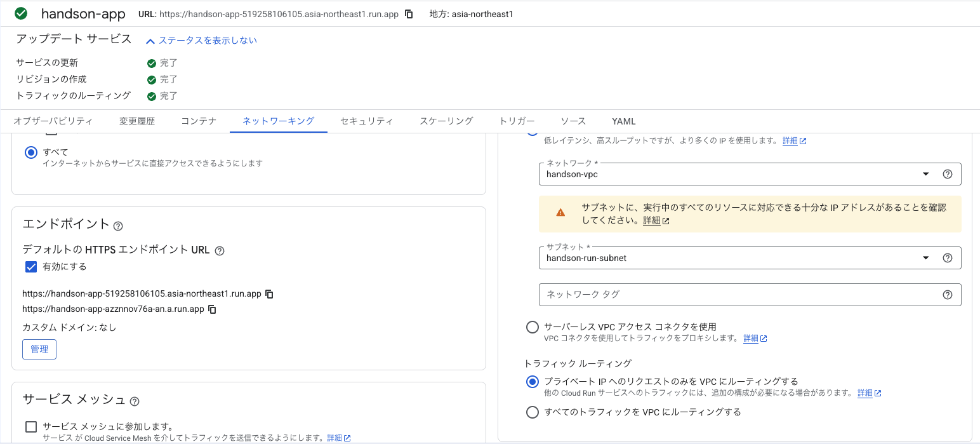Click サービスの更新 completed check icon
Screen dimensions: 980x444
(x=152, y=64)
